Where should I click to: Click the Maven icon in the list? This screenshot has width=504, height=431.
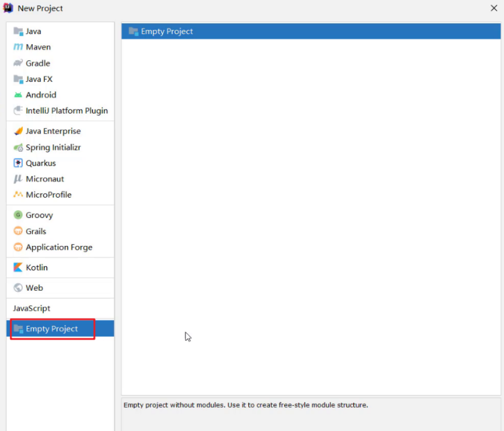18,47
